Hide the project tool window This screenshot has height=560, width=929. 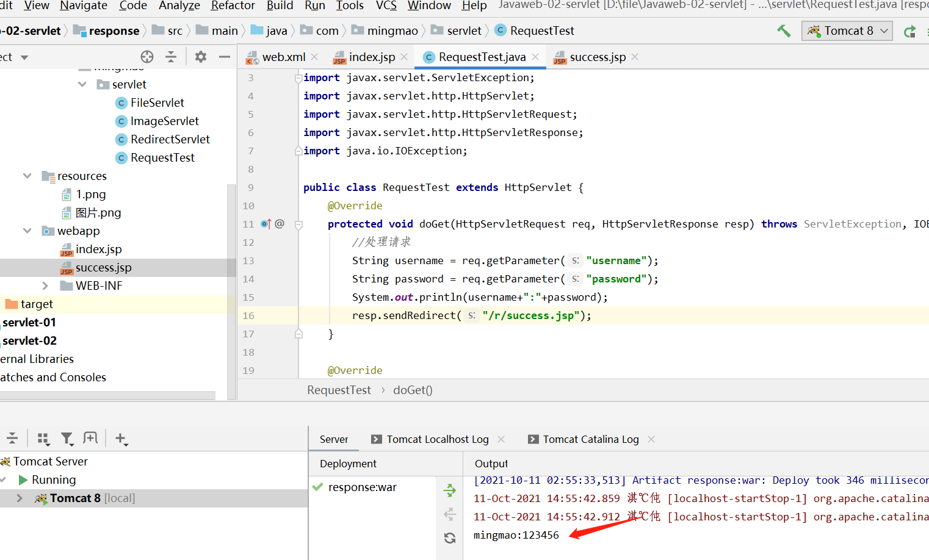pos(225,57)
